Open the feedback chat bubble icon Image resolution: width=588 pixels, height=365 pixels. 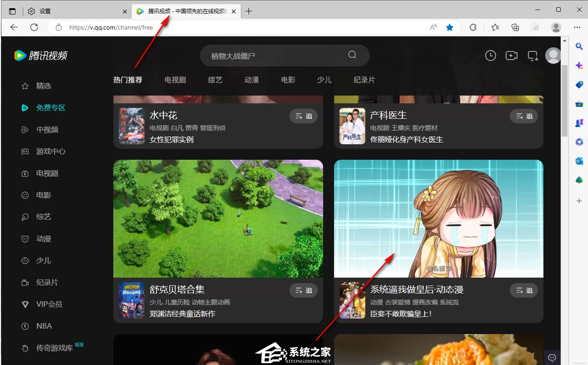tap(553, 357)
